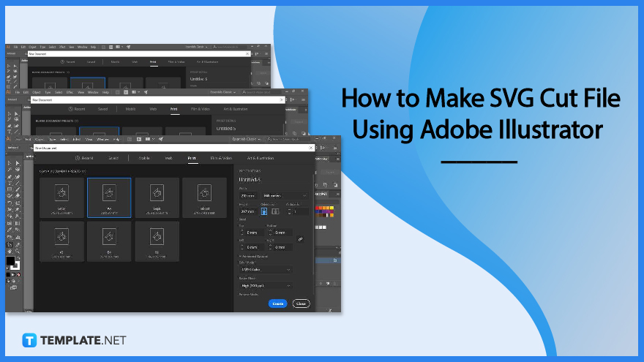The width and height of the screenshot is (644, 362).
Task: Open the Raster Effects dropdown in front dialog
Action: (266, 286)
